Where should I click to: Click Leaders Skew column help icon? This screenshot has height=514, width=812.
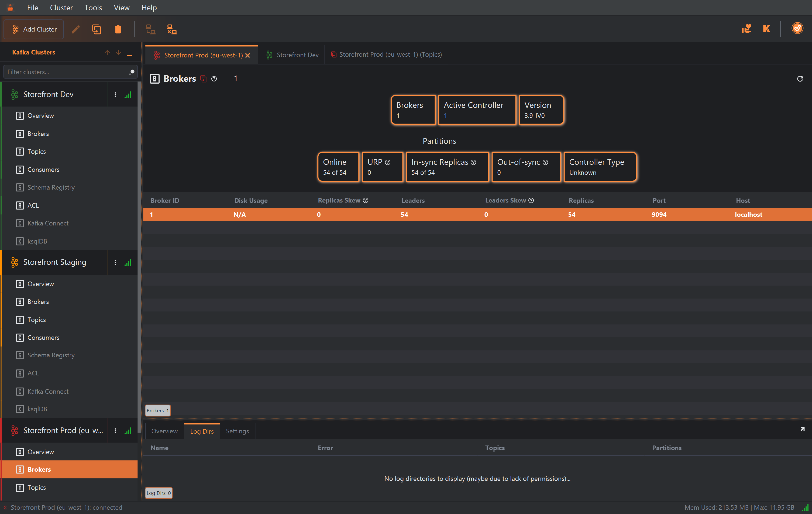(531, 200)
